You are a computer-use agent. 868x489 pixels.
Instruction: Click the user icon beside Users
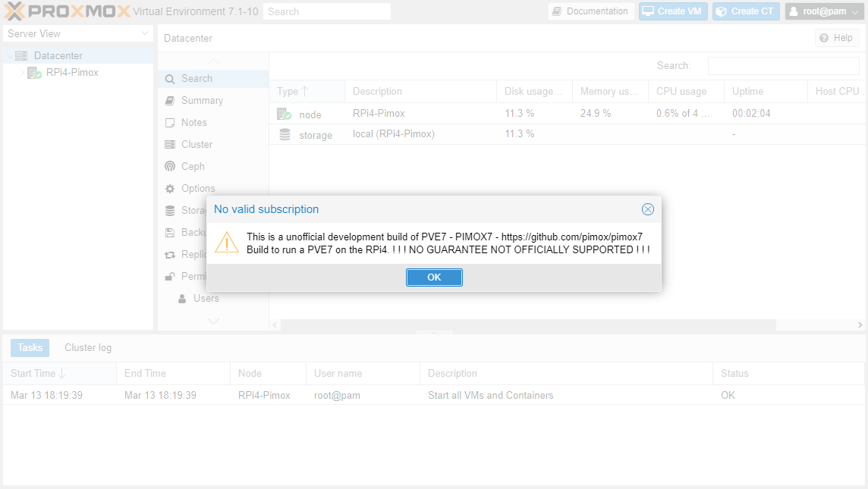point(182,299)
